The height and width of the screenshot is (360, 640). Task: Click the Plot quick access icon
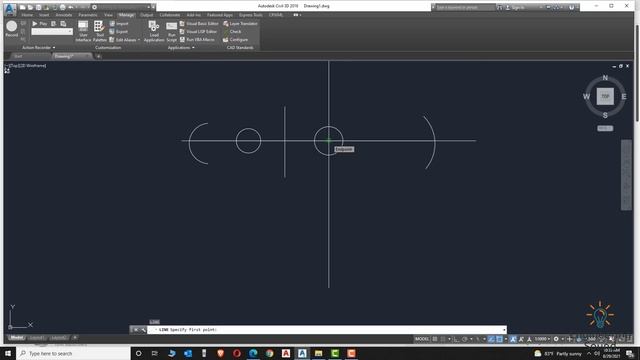pyautogui.click(x=62, y=7)
